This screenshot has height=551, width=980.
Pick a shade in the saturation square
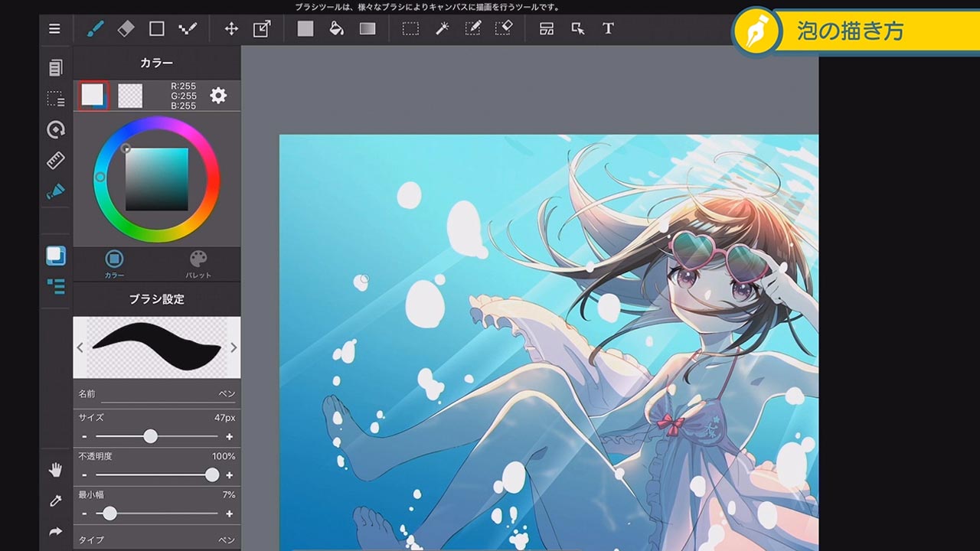pos(157,179)
